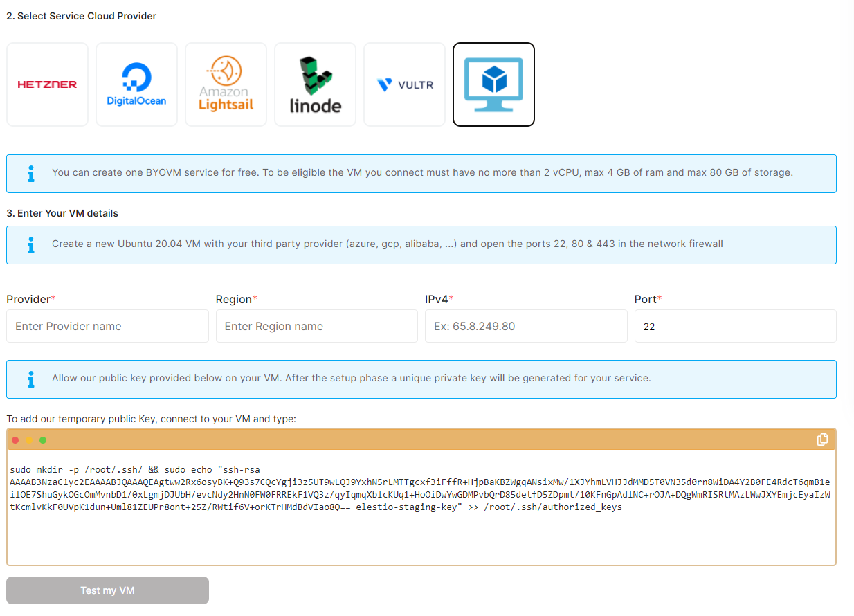Image resolution: width=854 pixels, height=616 pixels.
Task: Click the orange terminal header bar
Action: point(415,440)
